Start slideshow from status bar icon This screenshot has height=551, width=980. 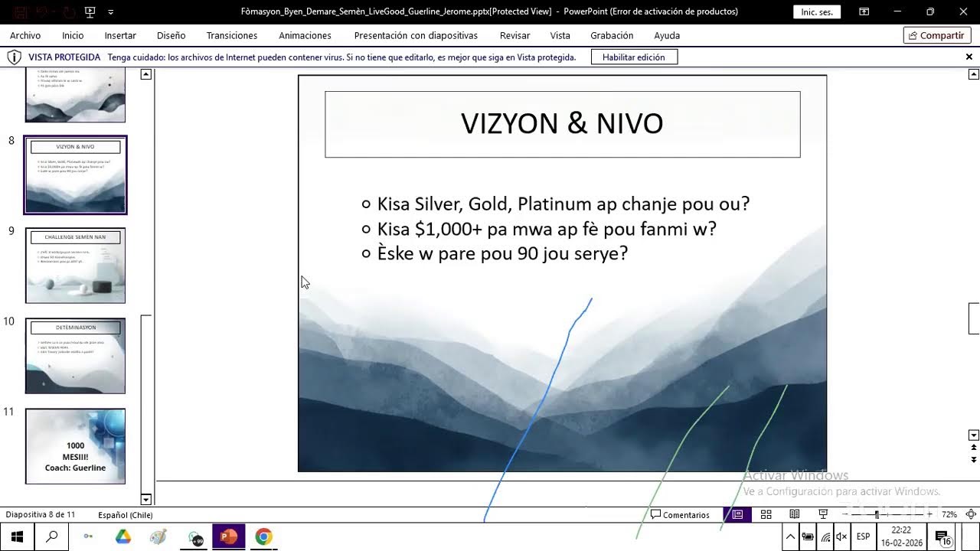point(823,515)
